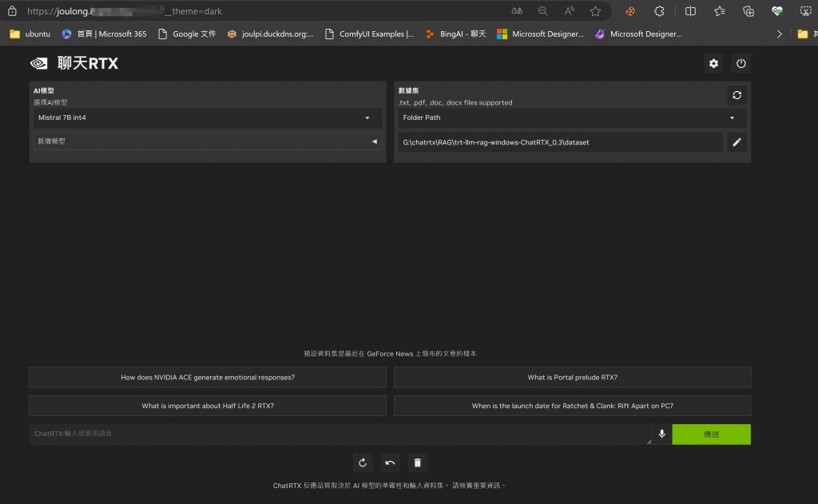The image size is (818, 504).
Task: Show more bookmarks with the chevron
Action: click(780, 34)
